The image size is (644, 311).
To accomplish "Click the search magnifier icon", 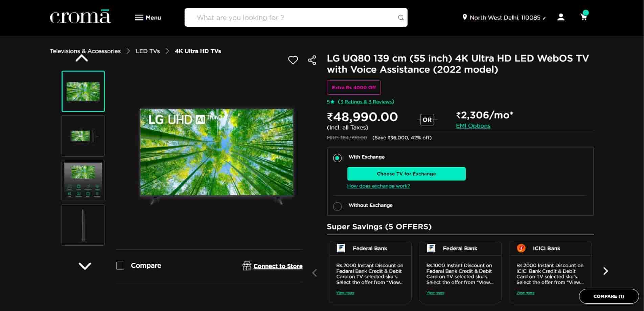I will (401, 18).
